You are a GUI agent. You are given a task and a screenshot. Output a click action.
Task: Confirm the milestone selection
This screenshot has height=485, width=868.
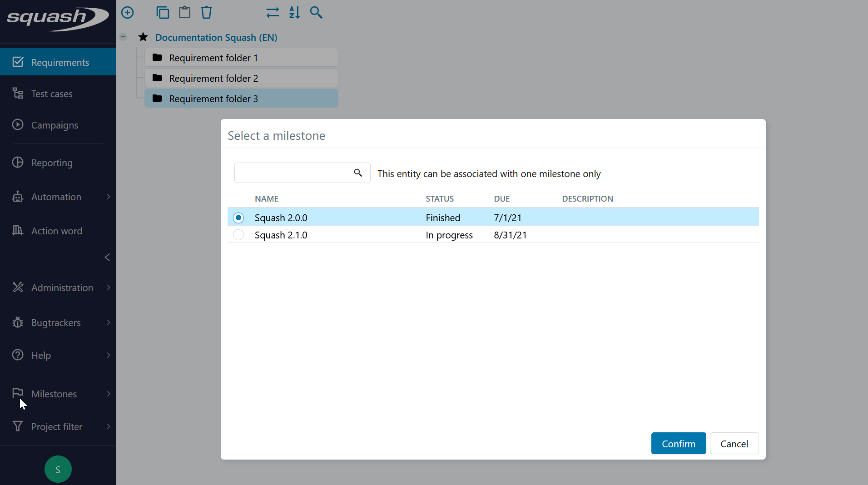pos(678,444)
